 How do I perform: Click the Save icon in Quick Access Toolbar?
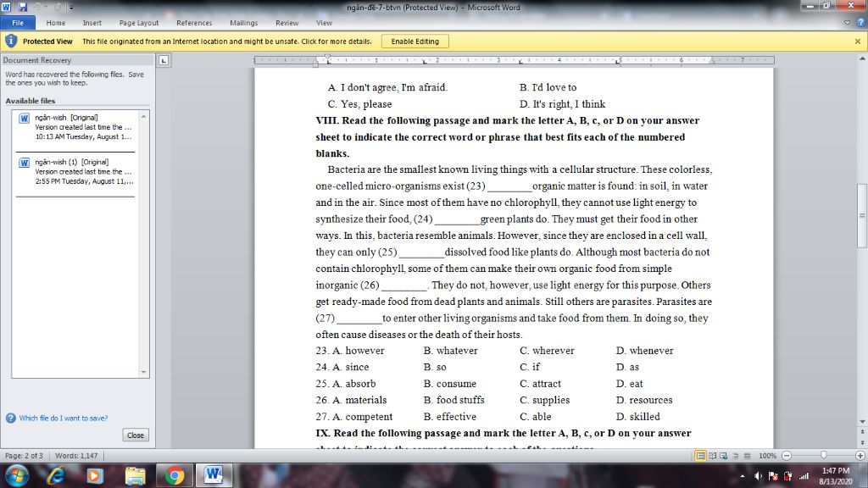coord(23,7)
